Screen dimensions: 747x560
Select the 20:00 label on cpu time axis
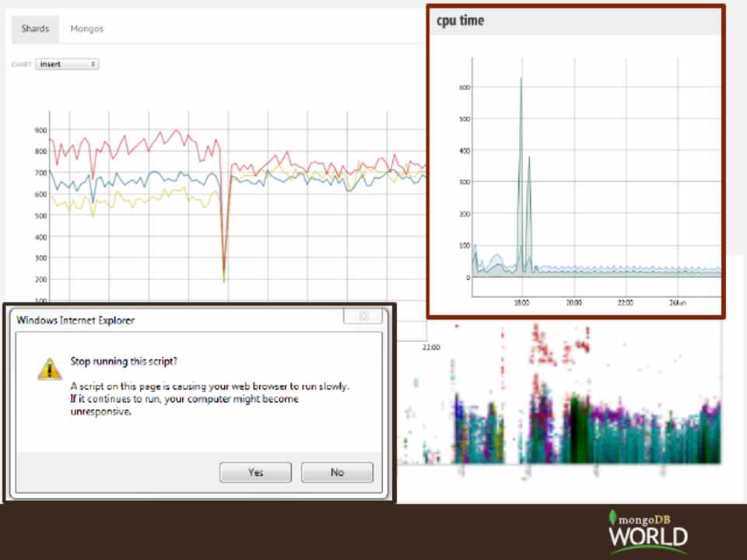[573, 303]
